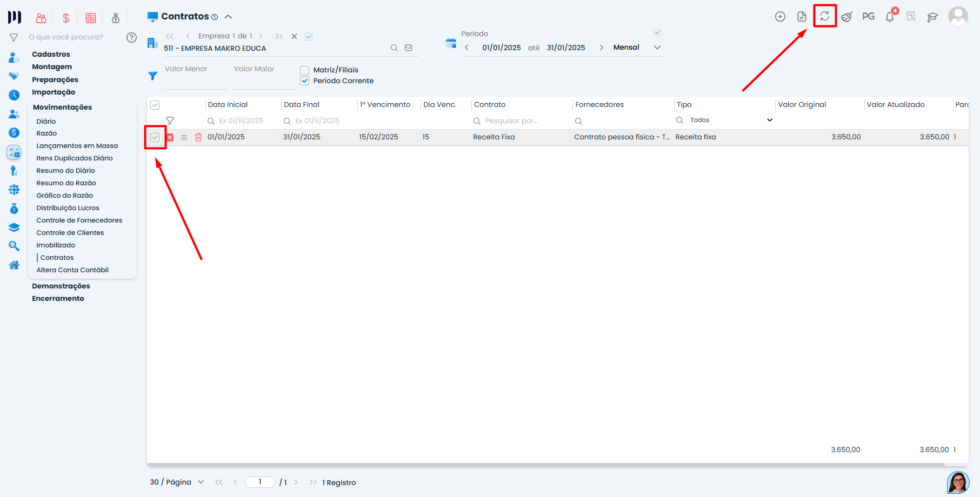Click the Contrato Pesquisar por search field
This screenshot has width=980, height=497.
tap(521, 121)
